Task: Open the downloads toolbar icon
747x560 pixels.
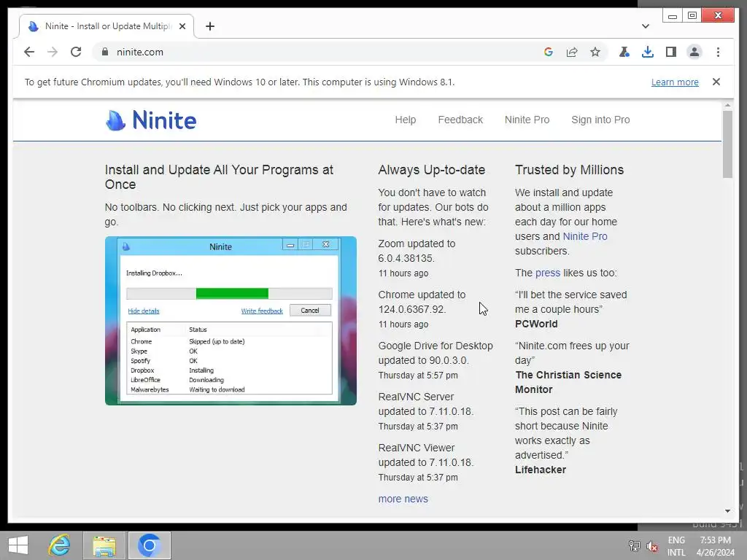Action: click(648, 52)
